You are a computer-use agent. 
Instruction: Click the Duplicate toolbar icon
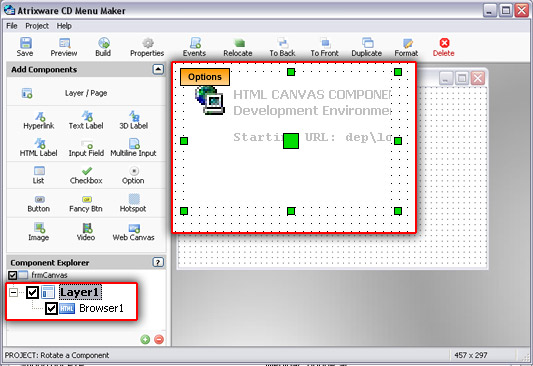tap(367, 47)
